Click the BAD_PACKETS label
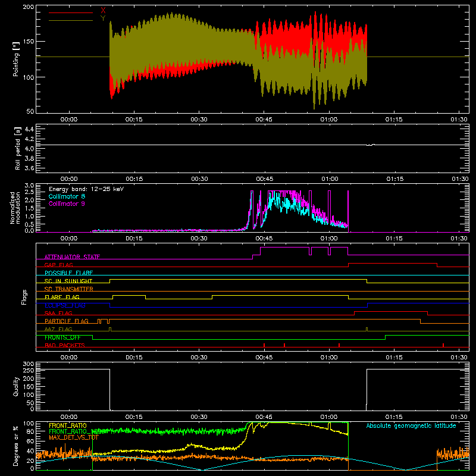Image resolution: width=476 pixels, height=476 pixels. 65,345
